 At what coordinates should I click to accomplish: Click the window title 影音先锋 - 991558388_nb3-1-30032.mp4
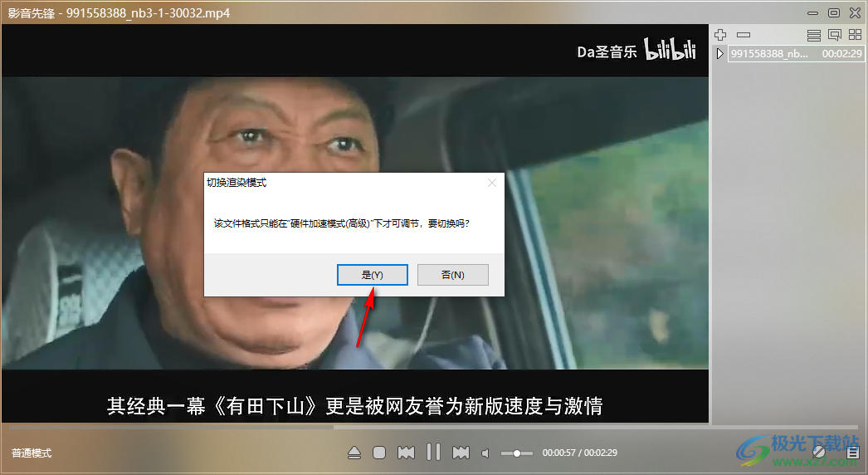(x=119, y=12)
